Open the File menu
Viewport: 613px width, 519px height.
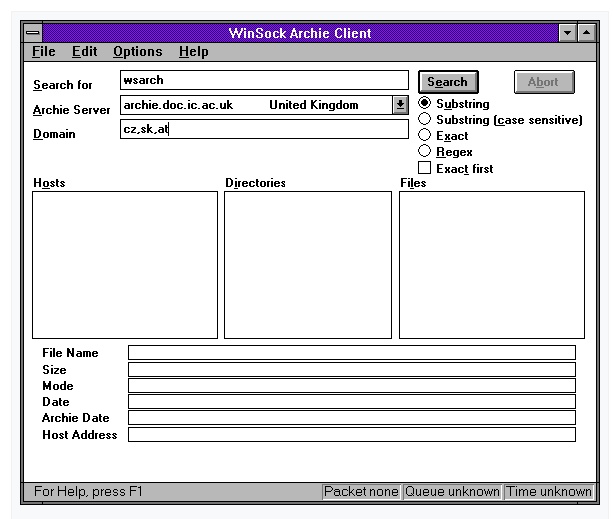pos(43,52)
